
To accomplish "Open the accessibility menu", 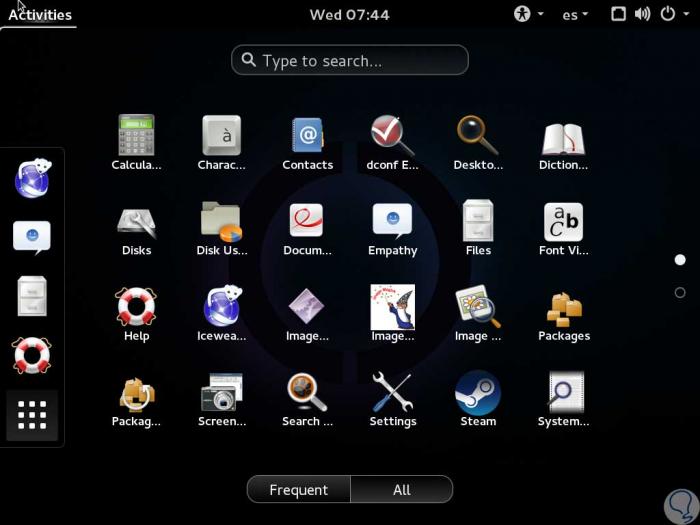I will coord(529,14).
